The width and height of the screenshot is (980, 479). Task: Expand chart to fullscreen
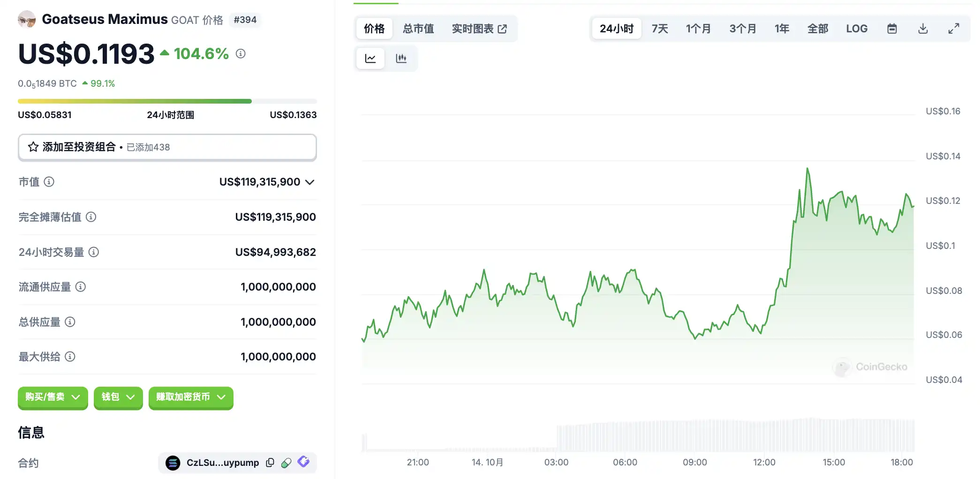point(954,29)
